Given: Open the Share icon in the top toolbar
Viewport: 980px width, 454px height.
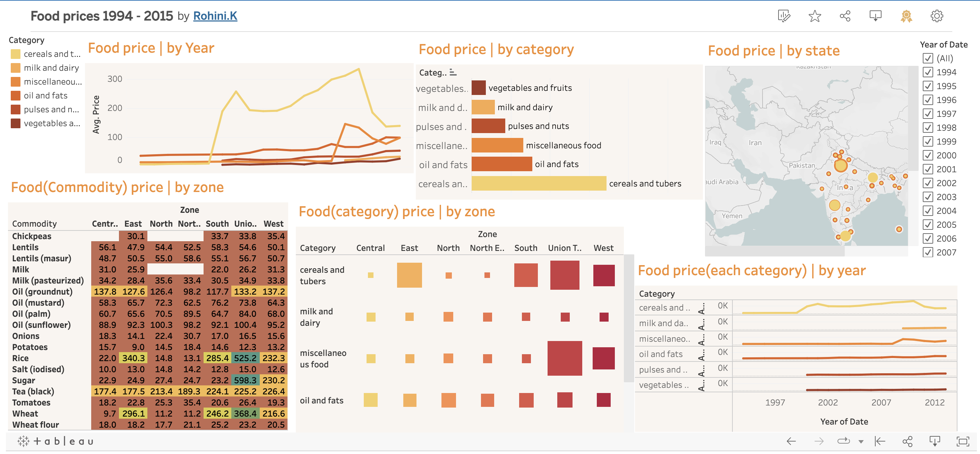Looking at the screenshot, I should click(x=845, y=16).
